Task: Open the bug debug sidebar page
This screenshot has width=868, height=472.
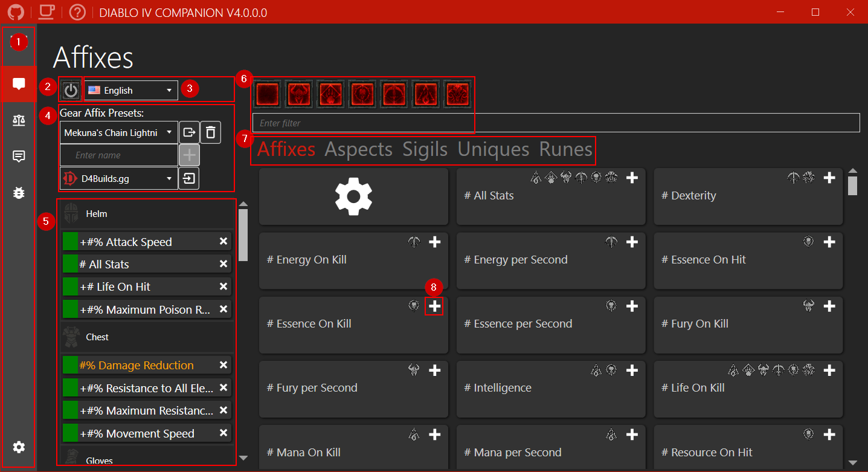Action: click(x=19, y=193)
